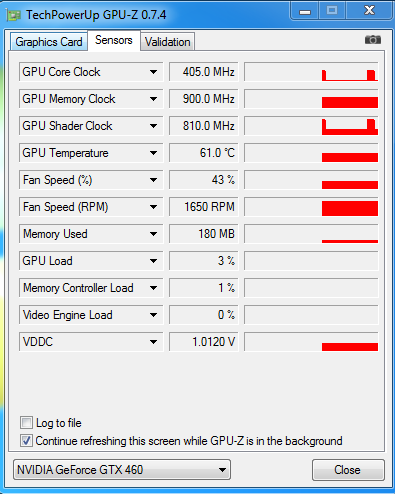Minimize the GPU-Z window
Screen dimensions: 395x494
click(305, 11)
